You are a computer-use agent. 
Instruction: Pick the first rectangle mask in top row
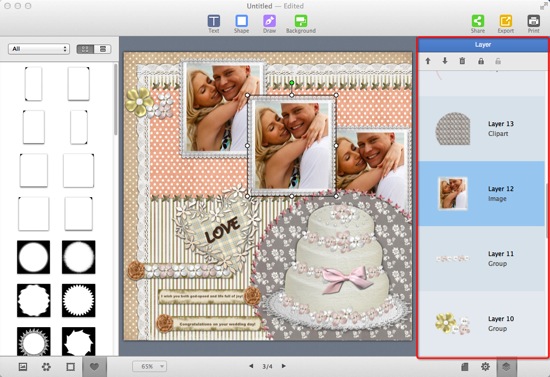[x=34, y=84]
